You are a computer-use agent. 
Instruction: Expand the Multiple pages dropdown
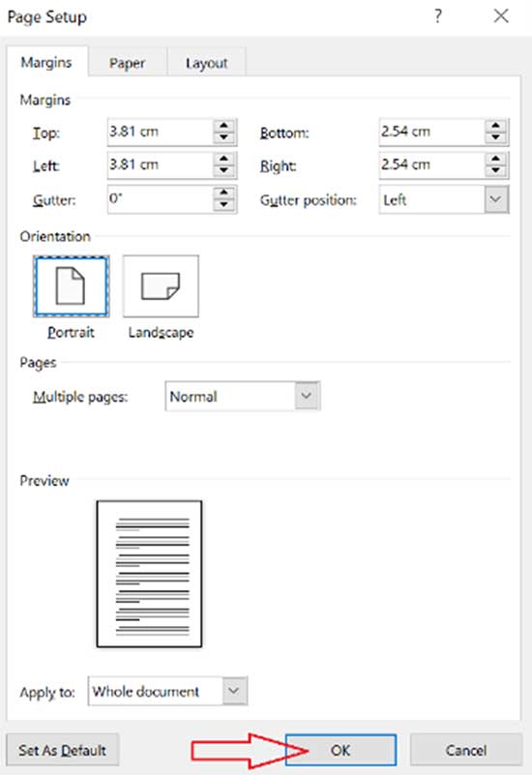tap(308, 396)
